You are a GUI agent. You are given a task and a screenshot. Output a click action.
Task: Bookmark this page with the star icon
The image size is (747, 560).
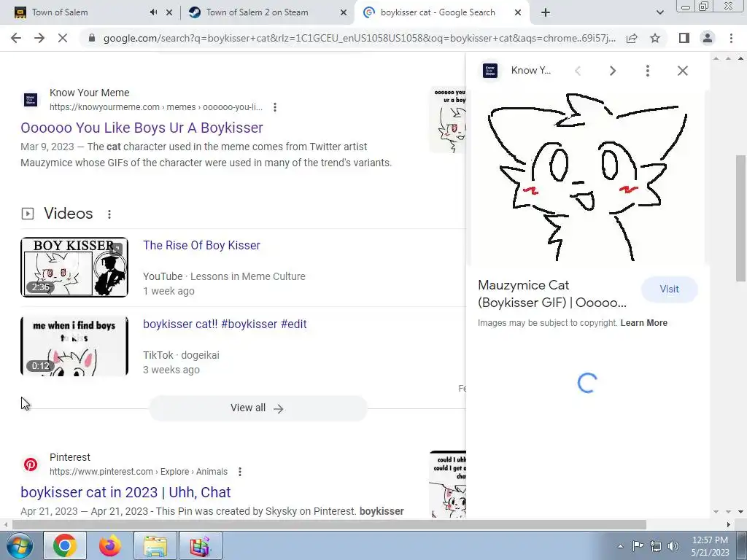pyautogui.click(x=655, y=38)
